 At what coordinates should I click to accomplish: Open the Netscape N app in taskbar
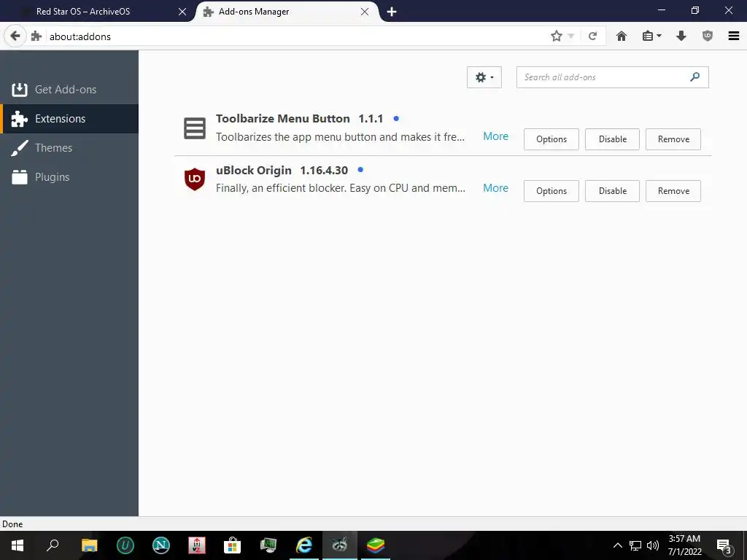click(x=161, y=545)
